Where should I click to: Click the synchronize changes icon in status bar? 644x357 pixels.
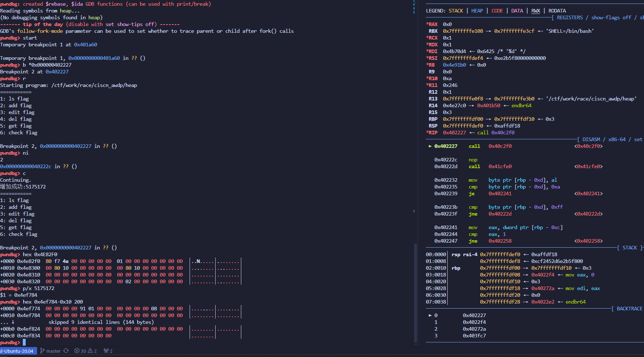pyautogui.click(x=66, y=351)
